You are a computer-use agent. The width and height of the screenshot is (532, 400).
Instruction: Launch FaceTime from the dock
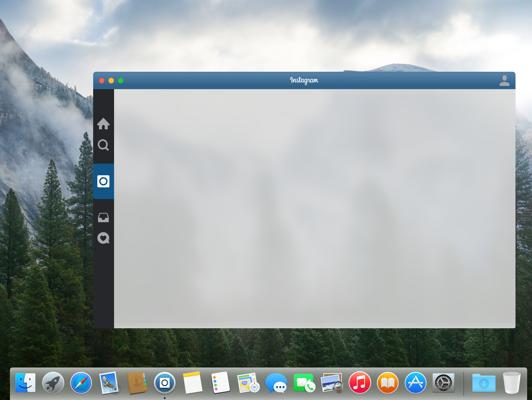304,383
